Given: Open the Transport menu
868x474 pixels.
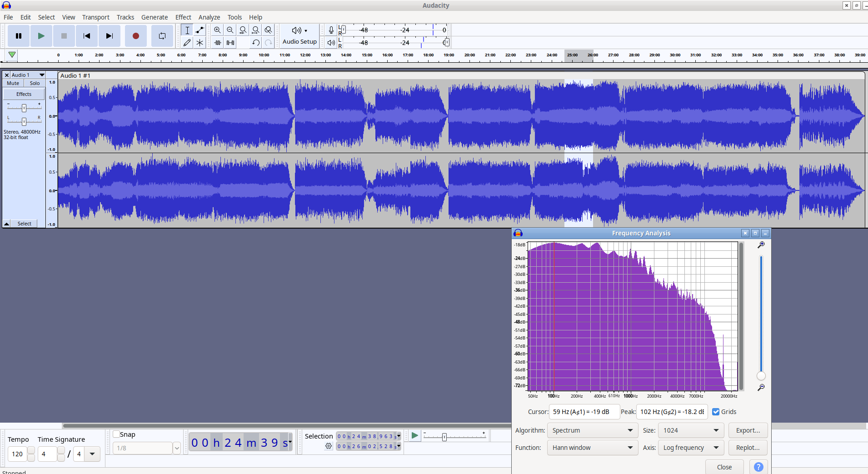Looking at the screenshot, I should tap(95, 17).
